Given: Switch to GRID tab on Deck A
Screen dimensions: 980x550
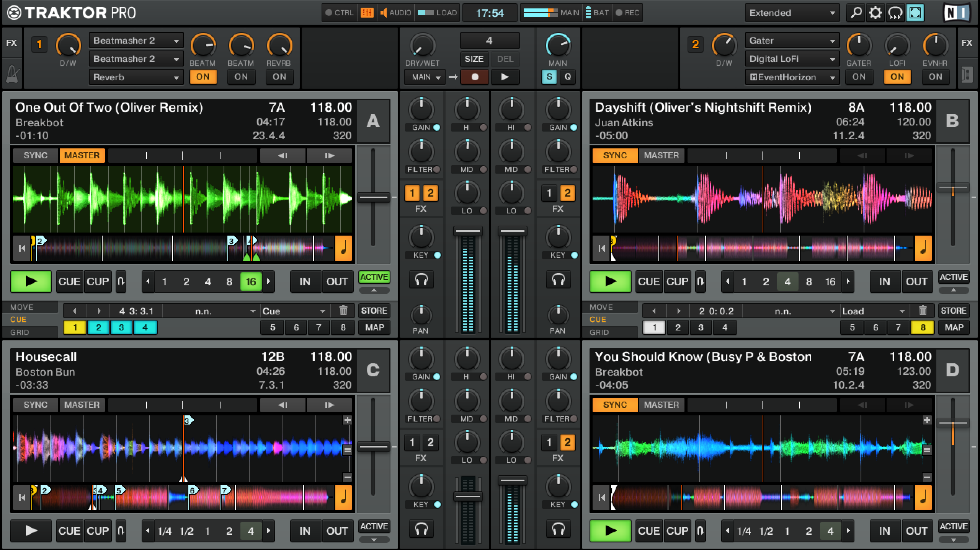Looking at the screenshot, I should point(20,332).
